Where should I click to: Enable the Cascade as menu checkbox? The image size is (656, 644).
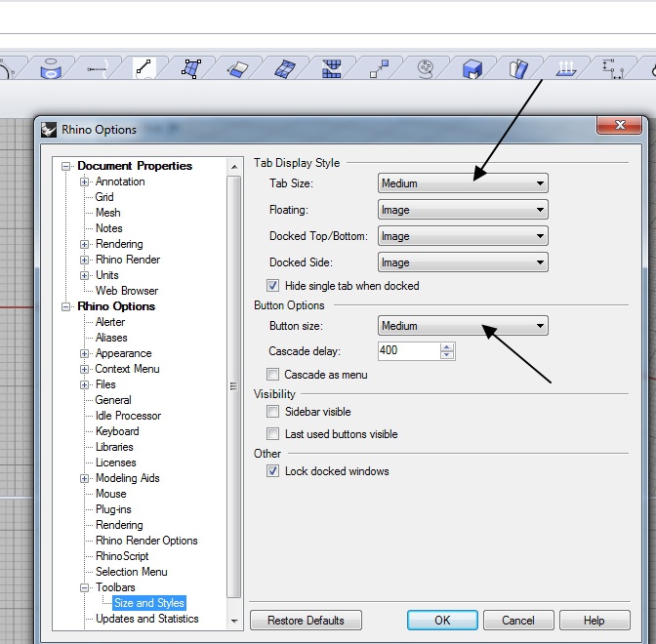click(273, 375)
